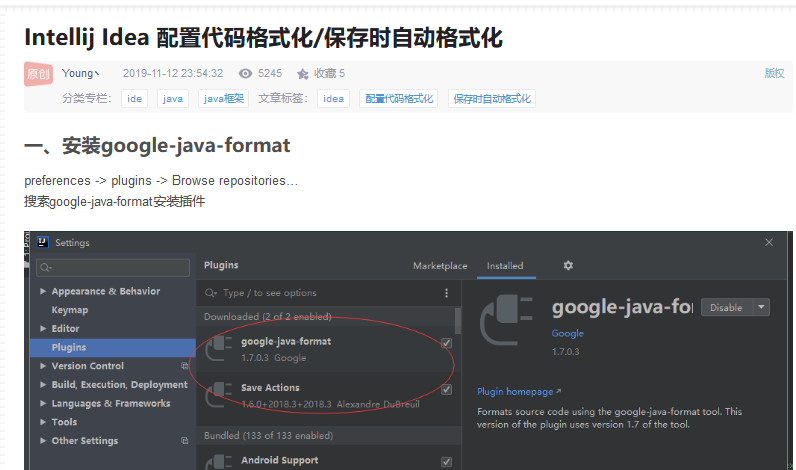Toggle google-java-format plugin checkbox
The width and height of the screenshot is (796, 470).
pos(446,343)
